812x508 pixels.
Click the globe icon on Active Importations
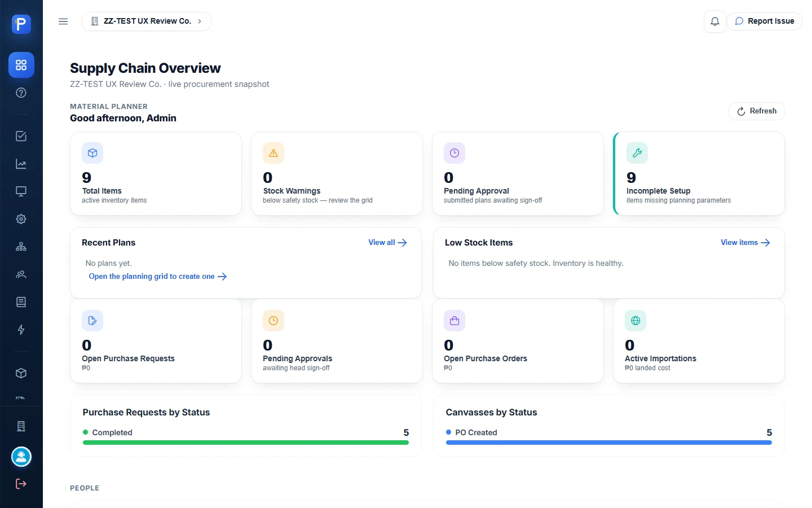point(636,321)
